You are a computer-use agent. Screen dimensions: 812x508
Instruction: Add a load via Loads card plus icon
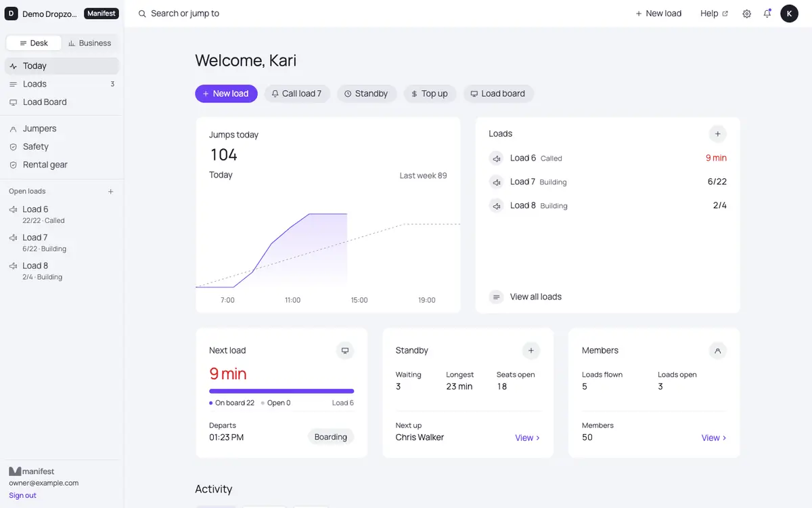click(x=717, y=134)
